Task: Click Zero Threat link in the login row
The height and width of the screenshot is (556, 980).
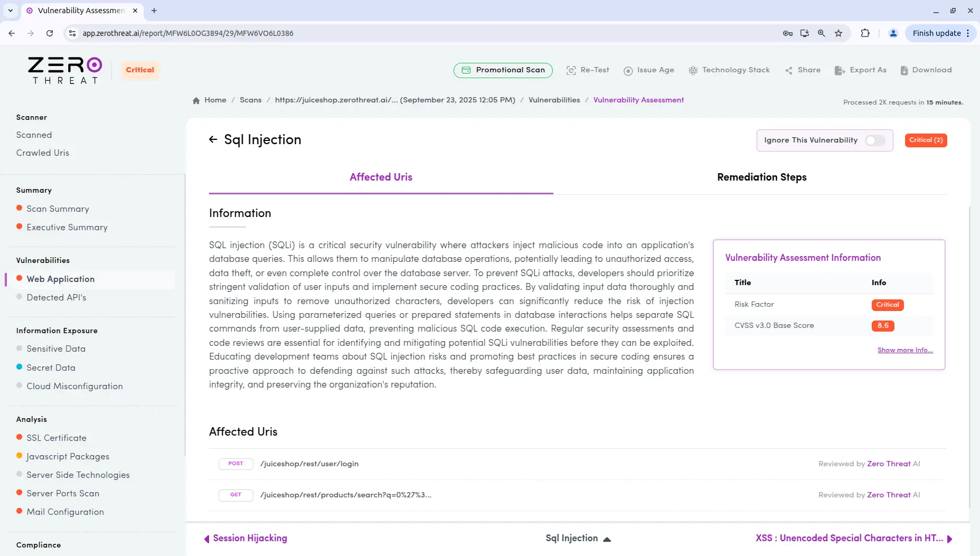Action: tap(889, 464)
